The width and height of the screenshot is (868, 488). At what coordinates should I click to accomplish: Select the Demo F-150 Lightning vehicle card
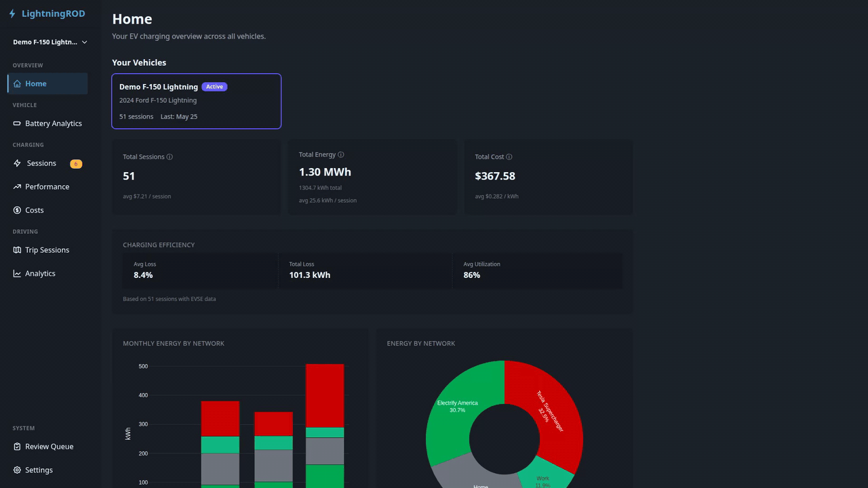(196, 101)
